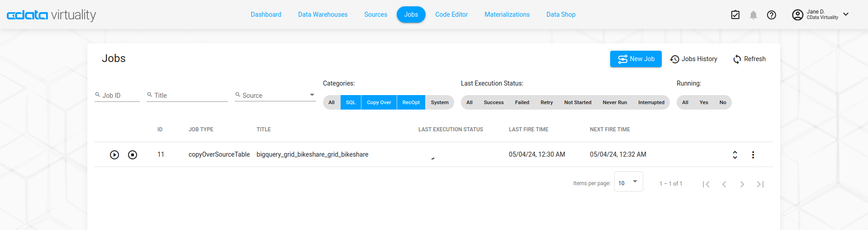Viewport: 868px width, 230px height.
Task: Toggle the SQL category filter
Action: (x=351, y=102)
